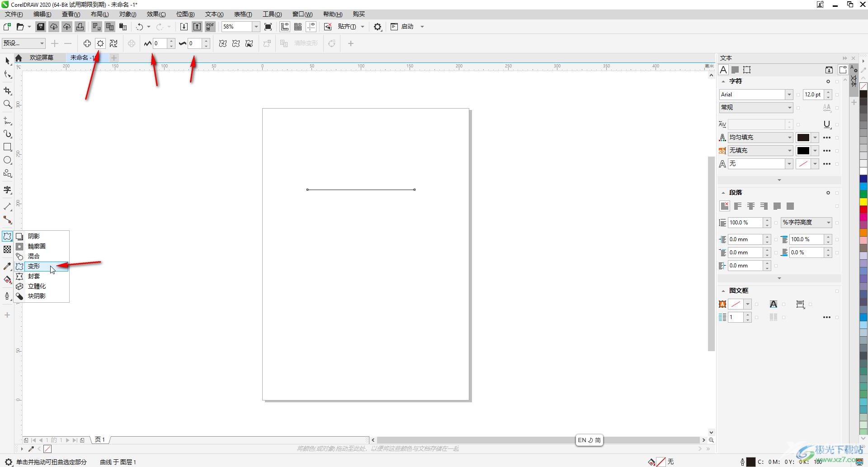Click the Save icon
Screen dimensions: 868x467
coord(41,27)
